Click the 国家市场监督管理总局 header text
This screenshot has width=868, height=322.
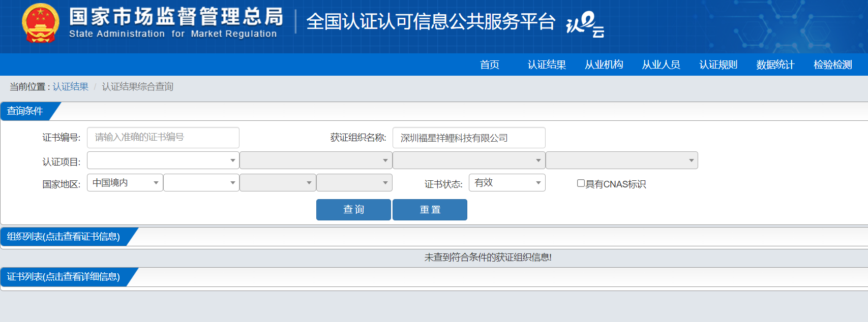176,17
